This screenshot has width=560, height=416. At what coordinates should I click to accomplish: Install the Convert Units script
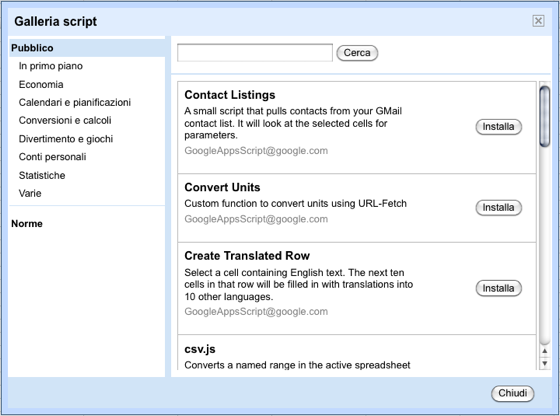pos(499,207)
